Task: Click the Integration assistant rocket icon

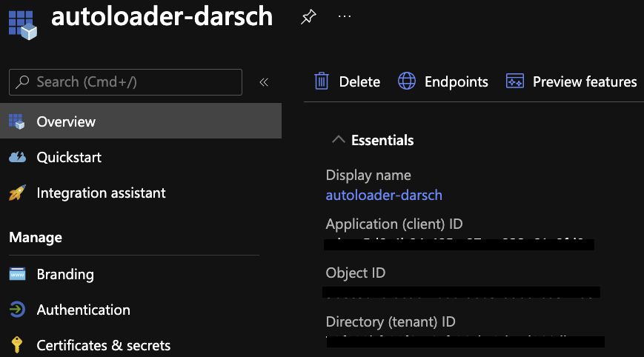Action: coord(17,193)
